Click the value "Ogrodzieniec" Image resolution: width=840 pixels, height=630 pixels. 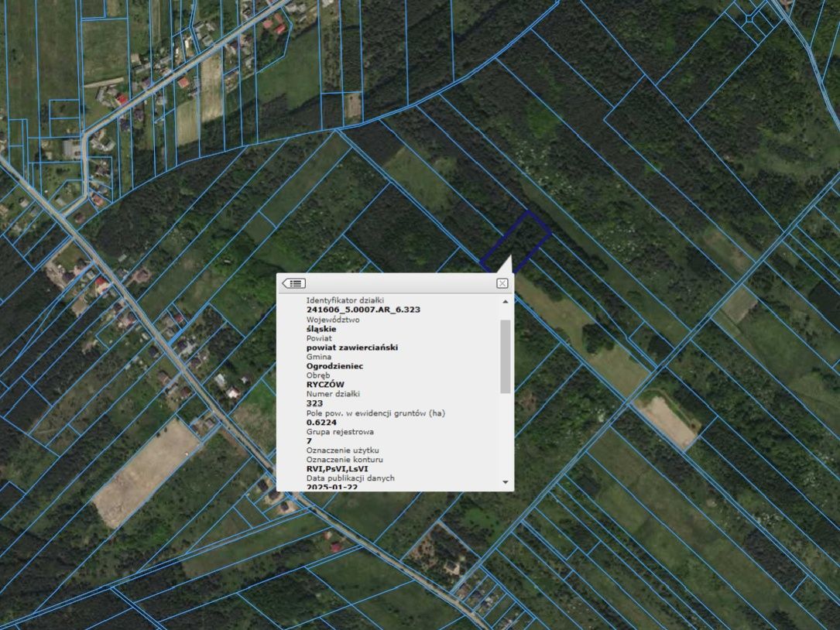click(334, 366)
